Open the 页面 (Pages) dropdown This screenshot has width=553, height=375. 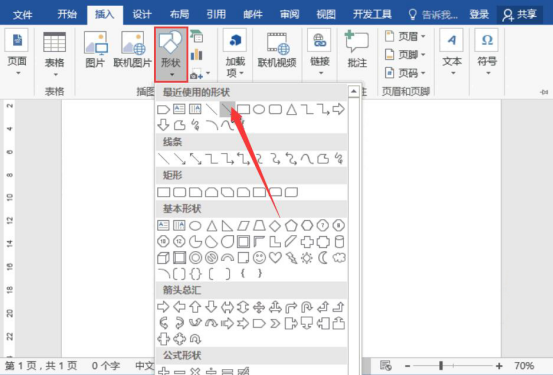tap(17, 53)
